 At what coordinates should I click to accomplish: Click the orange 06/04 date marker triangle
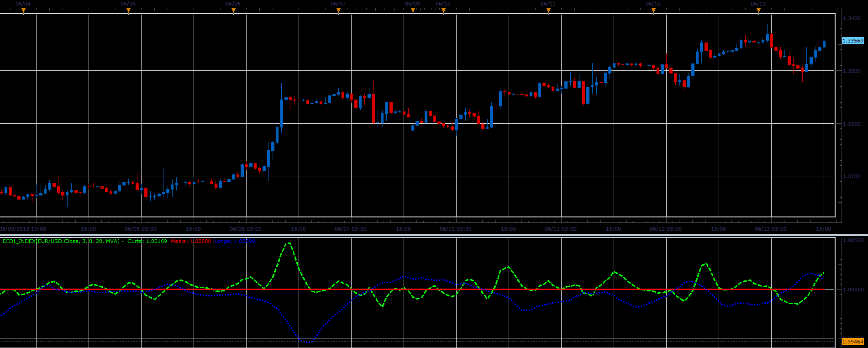23,10
